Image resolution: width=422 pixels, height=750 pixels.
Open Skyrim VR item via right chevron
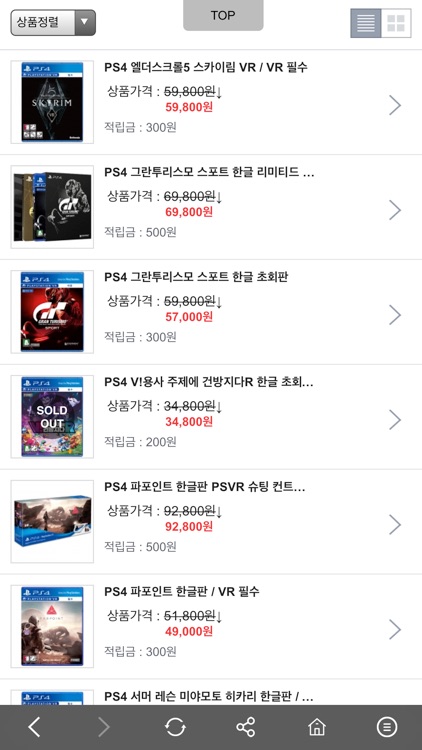[395, 105]
